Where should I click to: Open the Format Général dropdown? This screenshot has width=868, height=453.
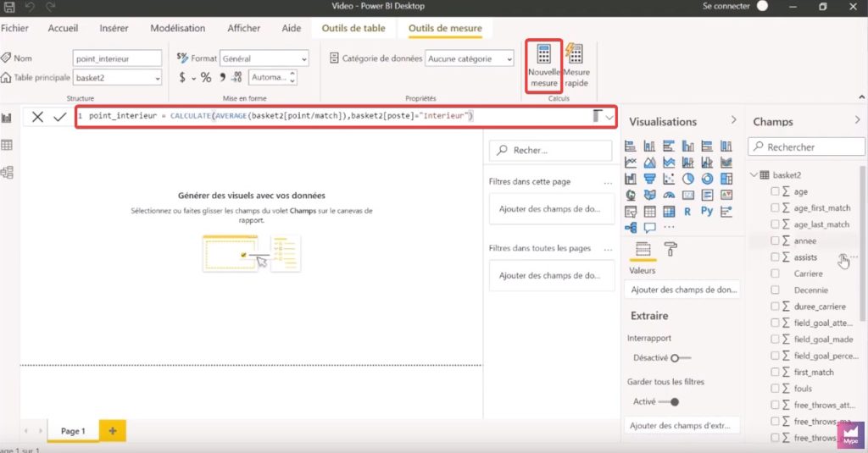[x=264, y=58]
